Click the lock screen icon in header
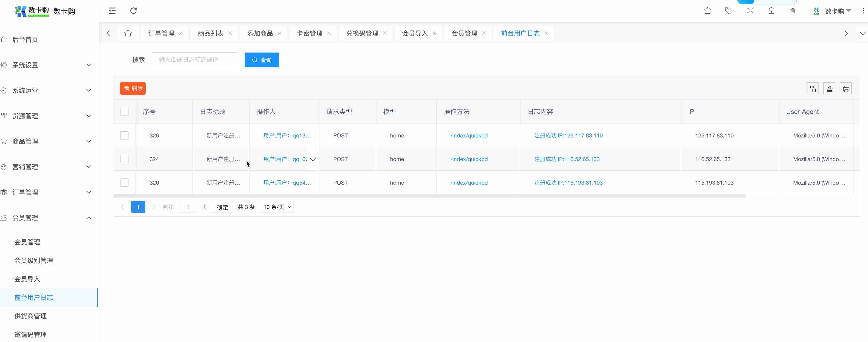Screen dimensions: 868x342 click(771, 11)
